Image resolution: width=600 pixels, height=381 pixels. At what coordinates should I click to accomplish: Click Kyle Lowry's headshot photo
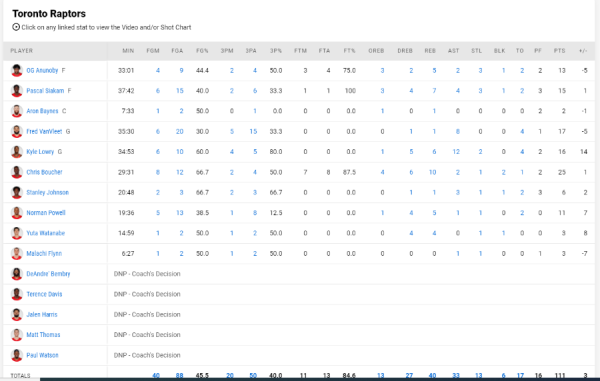(16, 152)
